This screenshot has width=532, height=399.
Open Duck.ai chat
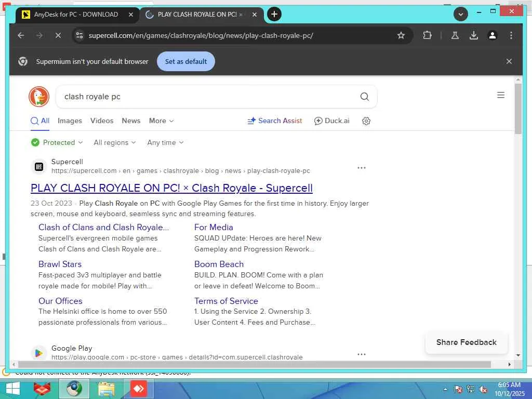pos(332,121)
